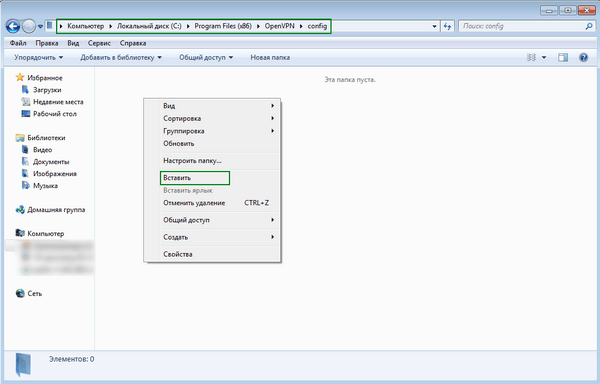This screenshot has width=600, height=384.
Task: Open dropdown arrow after OpenVPN breadcrumb
Action: [301, 26]
